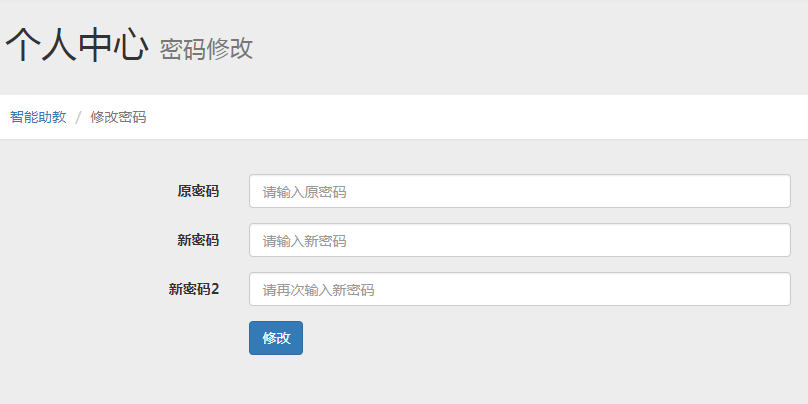Click the 密码修改 subtitle text

206,49
